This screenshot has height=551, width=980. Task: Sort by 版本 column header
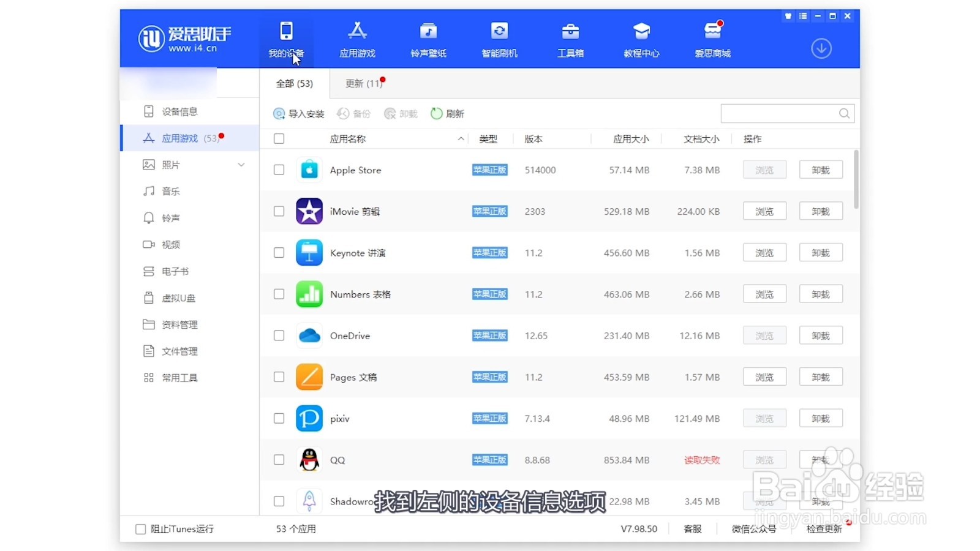coord(533,139)
